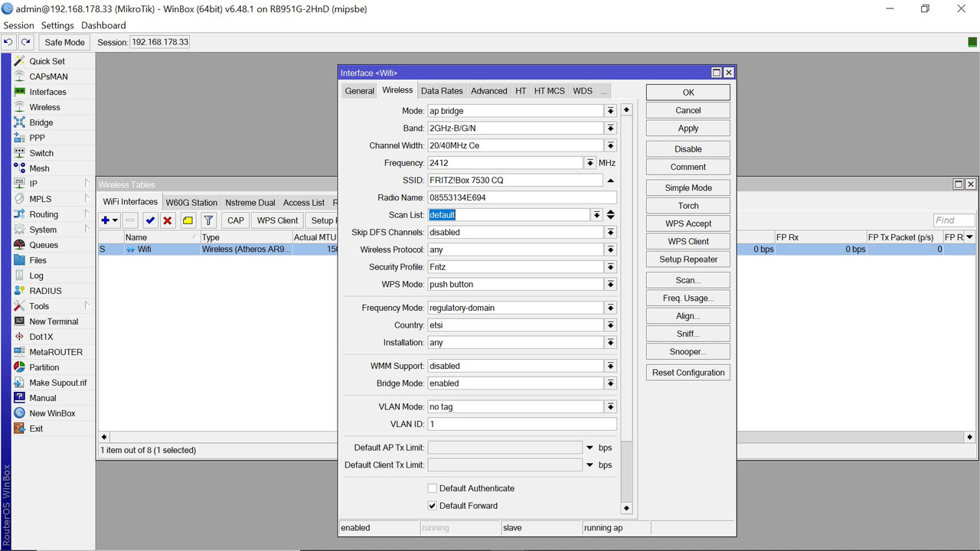Expand the Wireless Protocol dropdown
The height and width of the screenshot is (551, 980).
pos(610,249)
